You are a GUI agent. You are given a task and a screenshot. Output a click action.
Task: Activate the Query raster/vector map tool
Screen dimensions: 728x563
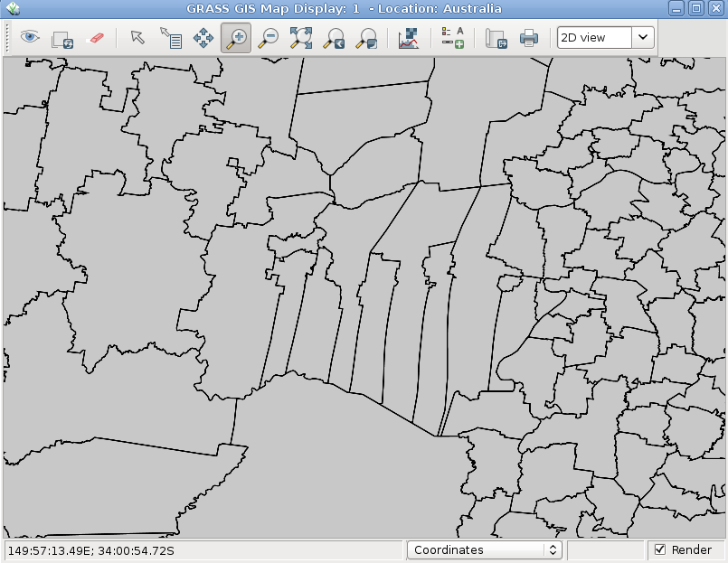pyautogui.click(x=171, y=38)
